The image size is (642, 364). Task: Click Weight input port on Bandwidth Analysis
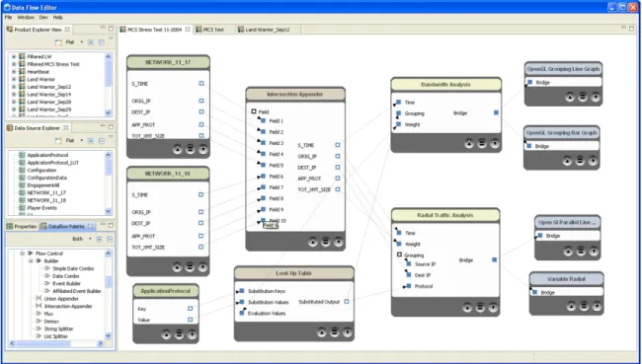[398, 124]
